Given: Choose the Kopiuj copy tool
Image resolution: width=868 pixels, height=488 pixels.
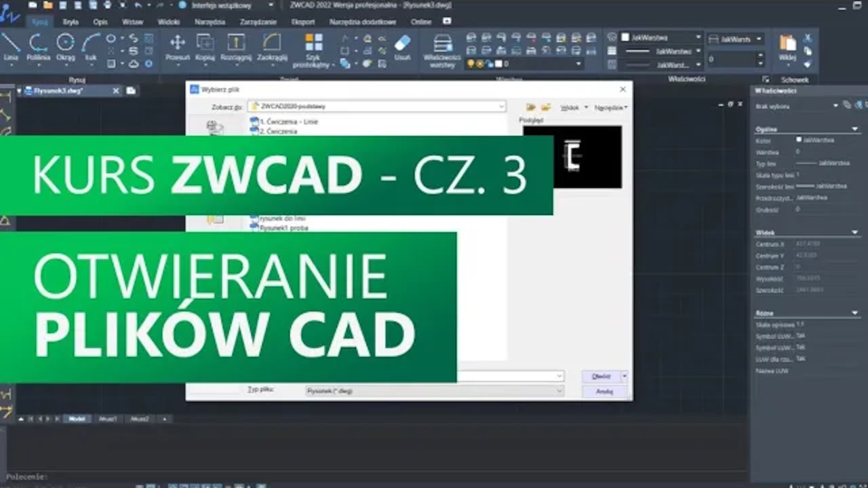Looking at the screenshot, I should pos(205,47).
